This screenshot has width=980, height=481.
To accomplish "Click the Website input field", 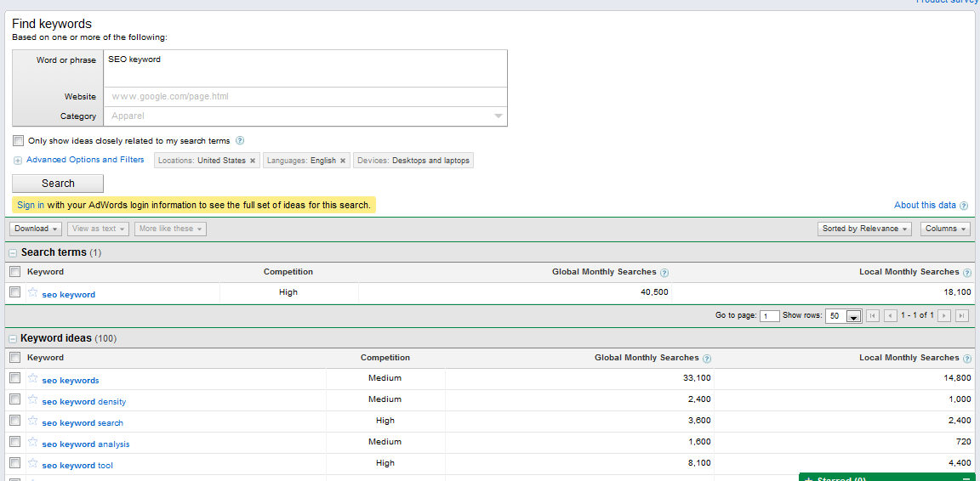I will coord(305,97).
